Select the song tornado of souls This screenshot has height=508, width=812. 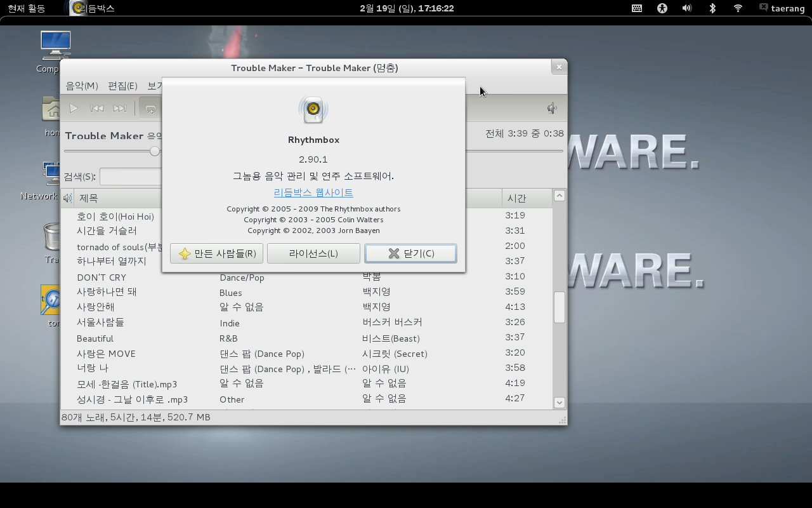[x=119, y=246]
